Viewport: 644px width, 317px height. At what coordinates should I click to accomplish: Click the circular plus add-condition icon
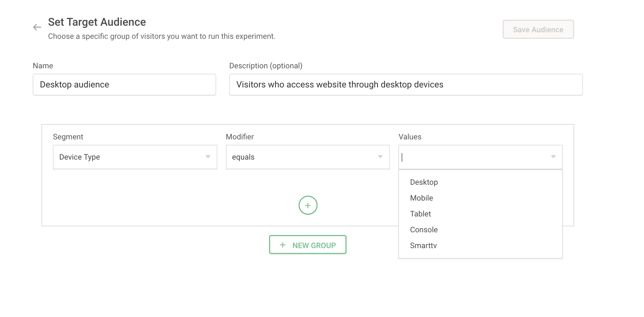point(308,205)
